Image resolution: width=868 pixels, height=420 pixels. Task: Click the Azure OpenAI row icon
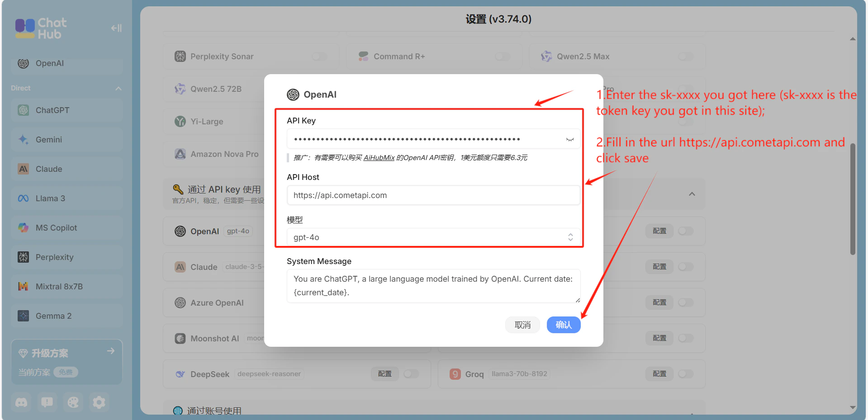[180, 303]
